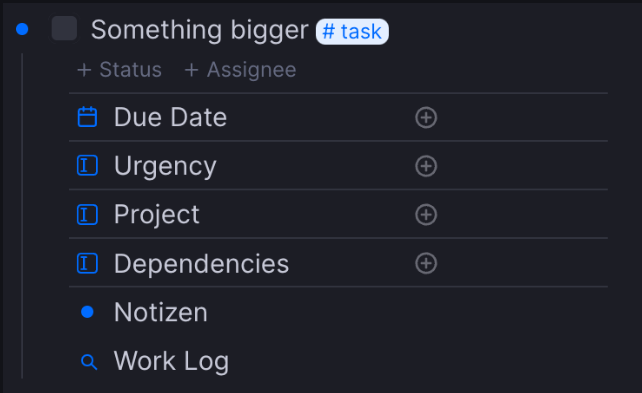Add a value with Due Date plus icon
This screenshot has width=642, height=393.
point(426,117)
